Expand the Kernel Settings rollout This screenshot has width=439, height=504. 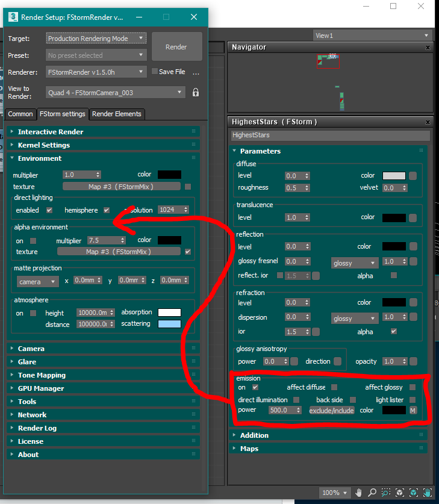103,145
